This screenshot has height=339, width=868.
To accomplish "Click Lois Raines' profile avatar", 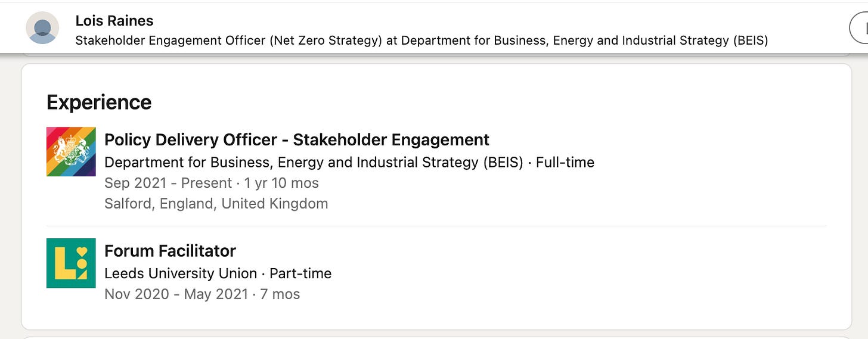I will (x=42, y=28).
